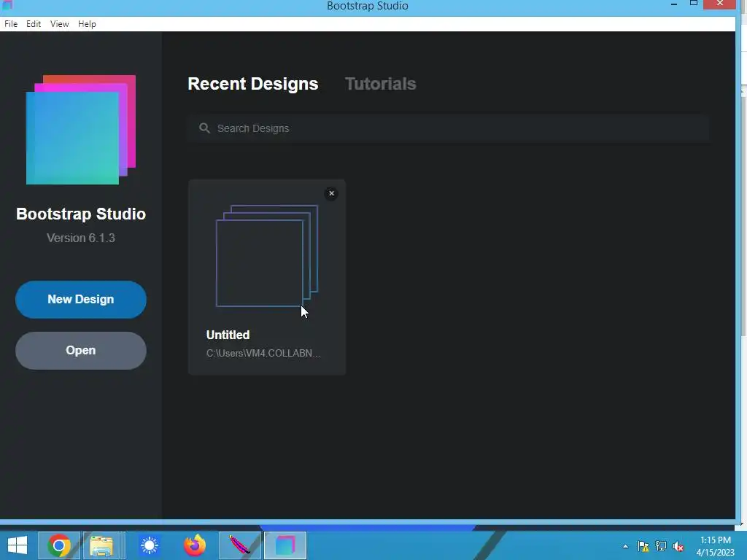This screenshot has height=560, width=747.
Task: Open the Untitled design thumbnail
Action: pyautogui.click(x=267, y=256)
